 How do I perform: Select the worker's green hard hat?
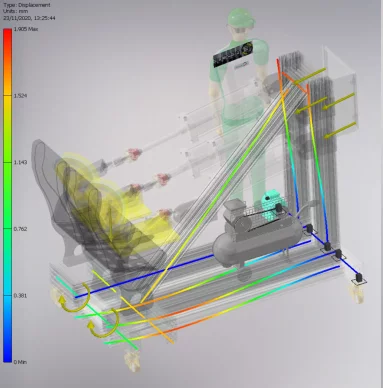click(x=241, y=17)
